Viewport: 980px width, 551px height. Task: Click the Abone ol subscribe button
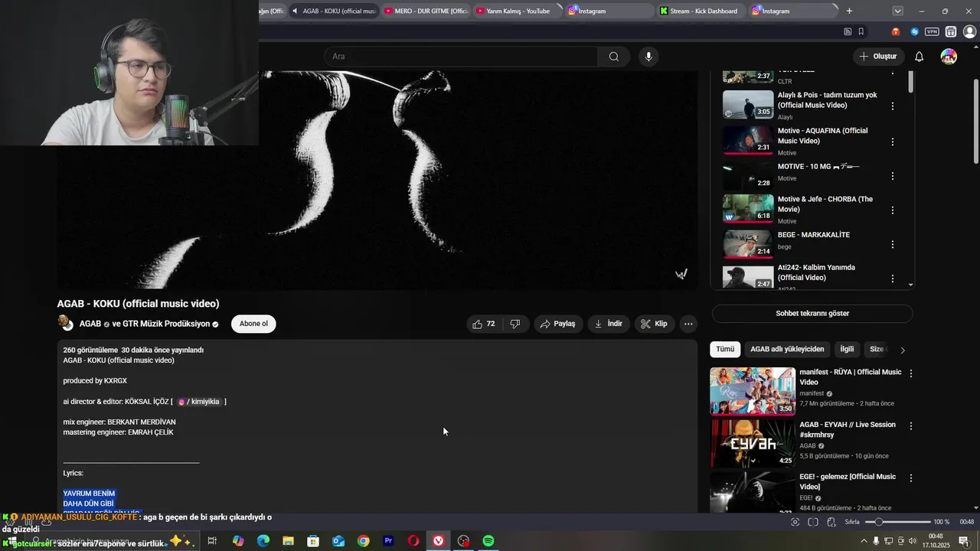[253, 324]
